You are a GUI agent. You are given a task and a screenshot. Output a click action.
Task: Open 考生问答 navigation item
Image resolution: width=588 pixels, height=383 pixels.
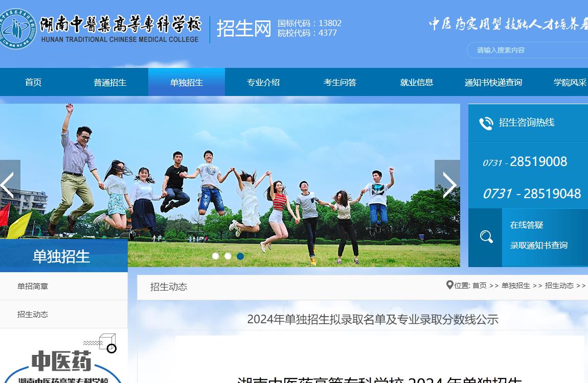pyautogui.click(x=340, y=82)
